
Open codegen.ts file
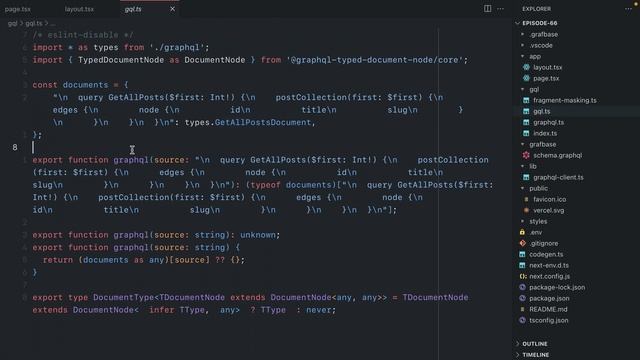point(546,255)
